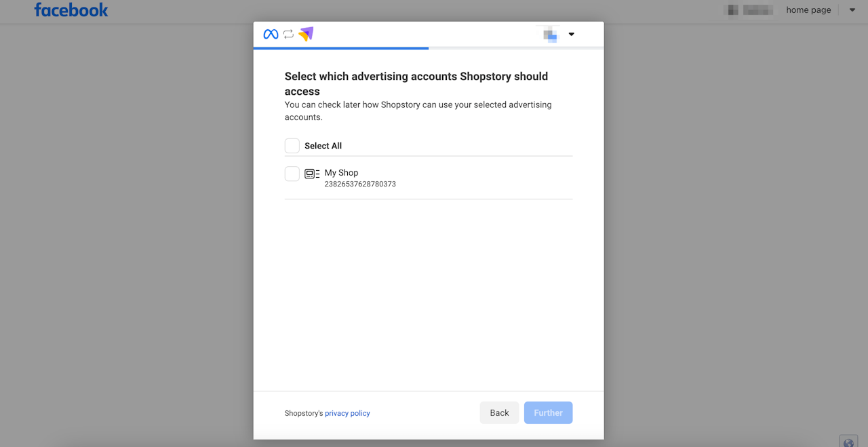Open the profile dropdown caret in the dialog

(x=572, y=35)
